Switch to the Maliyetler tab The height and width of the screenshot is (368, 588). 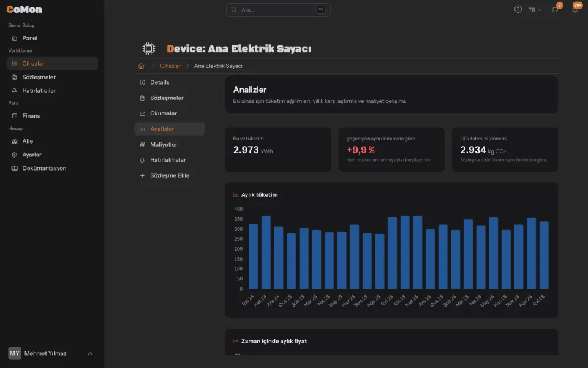coord(170,145)
